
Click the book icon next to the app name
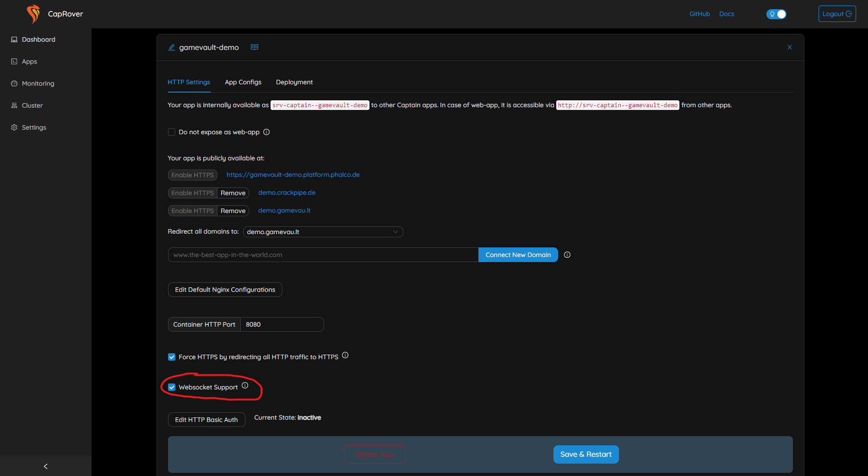click(255, 47)
